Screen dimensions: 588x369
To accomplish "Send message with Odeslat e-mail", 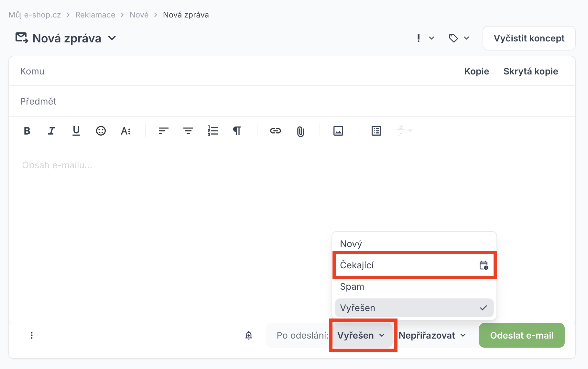I will click(522, 335).
